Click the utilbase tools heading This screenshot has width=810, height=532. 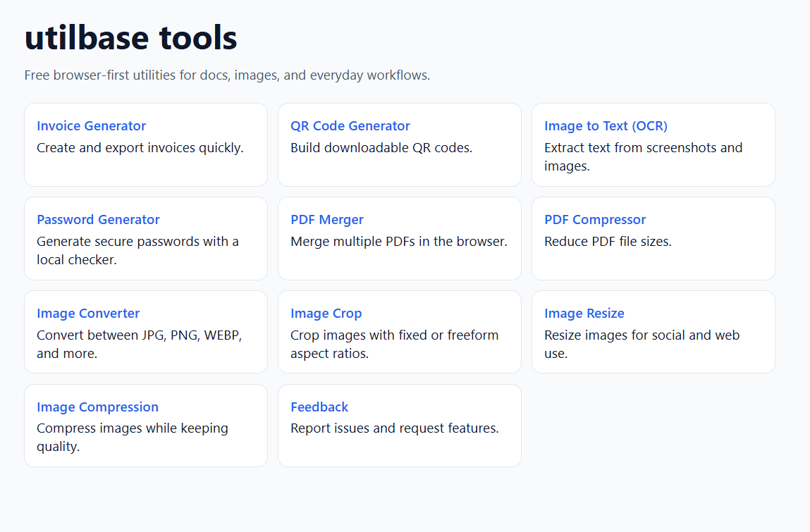tap(130, 38)
